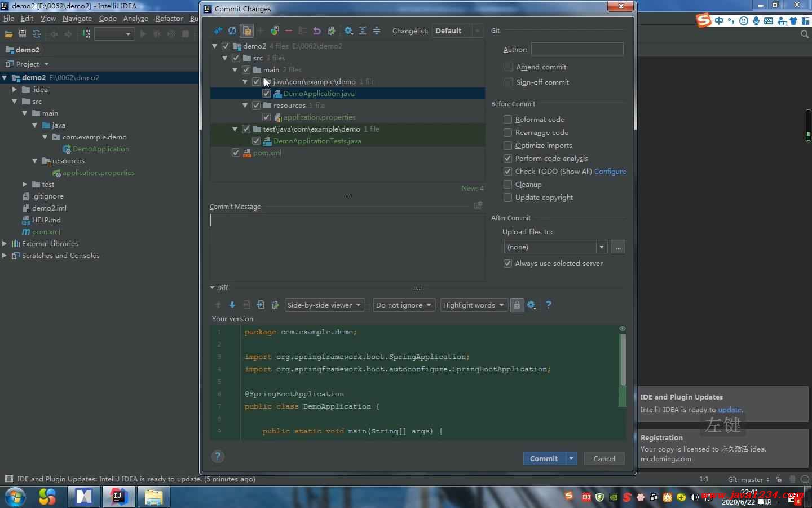This screenshot has width=812, height=508.
Task: Click the Save All icon in IDEA toolbar
Action: coord(23,34)
